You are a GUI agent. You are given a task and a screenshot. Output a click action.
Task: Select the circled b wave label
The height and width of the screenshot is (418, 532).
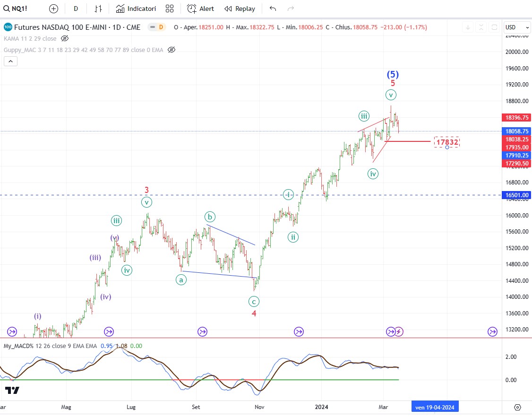click(210, 217)
